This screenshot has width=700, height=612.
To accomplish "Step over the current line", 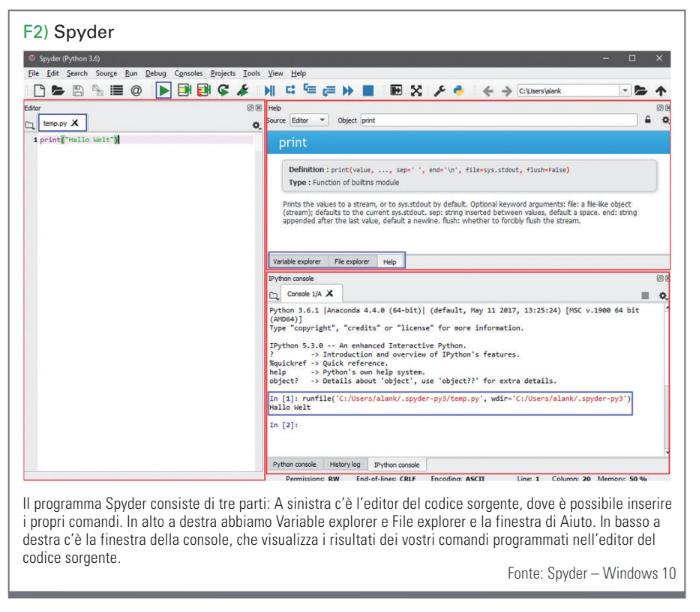I will (291, 90).
